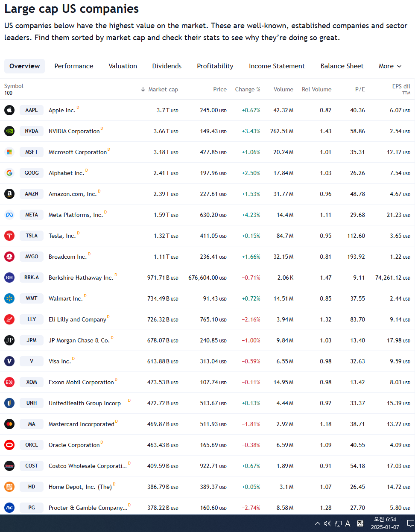Open the NVDA ticker symbol button
Viewport: 415px width, 532px height.
[32, 131]
